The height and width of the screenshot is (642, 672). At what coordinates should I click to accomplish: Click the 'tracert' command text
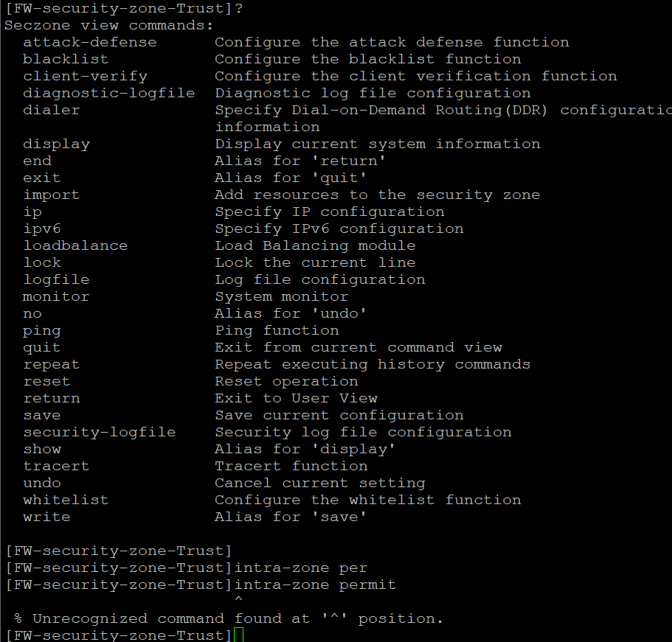tap(56, 466)
